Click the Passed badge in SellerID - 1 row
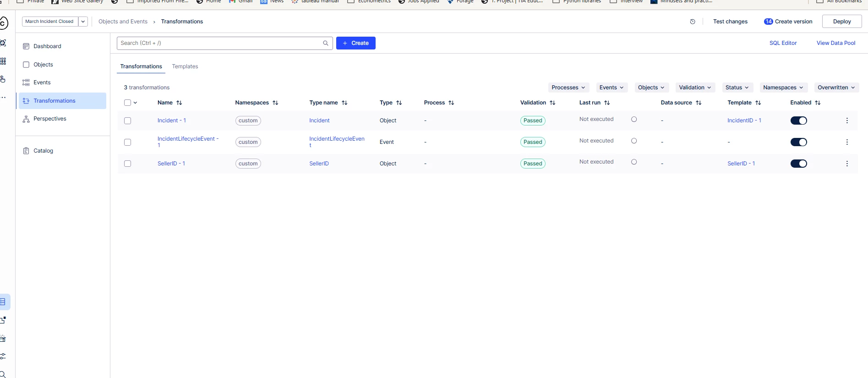The width and height of the screenshot is (868, 378). click(x=533, y=164)
